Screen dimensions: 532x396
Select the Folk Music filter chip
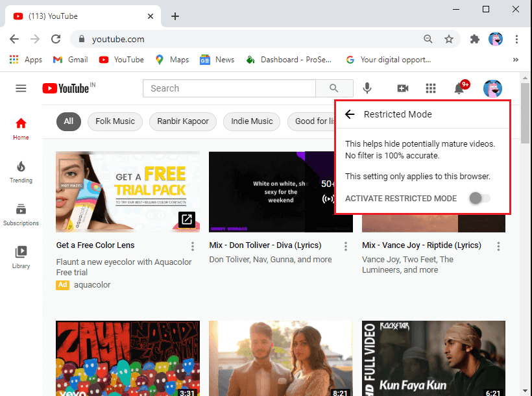(115, 121)
